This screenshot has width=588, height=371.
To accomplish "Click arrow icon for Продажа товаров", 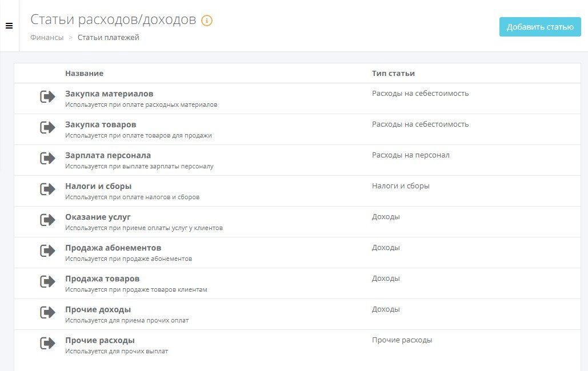I will coord(47,281).
